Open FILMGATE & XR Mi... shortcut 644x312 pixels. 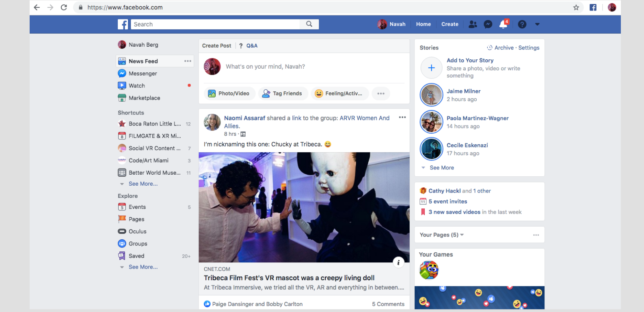pyautogui.click(x=149, y=136)
